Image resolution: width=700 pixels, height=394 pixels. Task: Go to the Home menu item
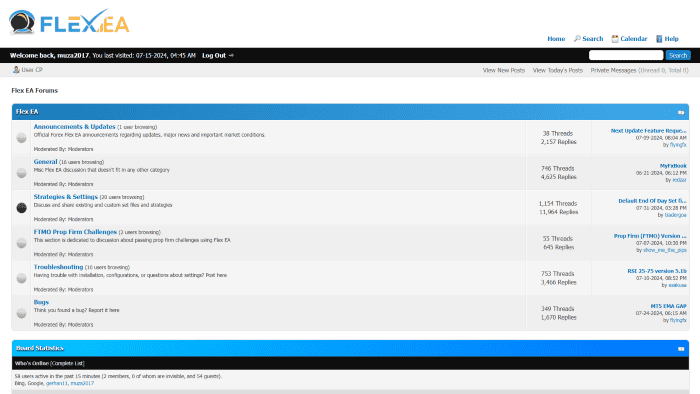pos(556,39)
